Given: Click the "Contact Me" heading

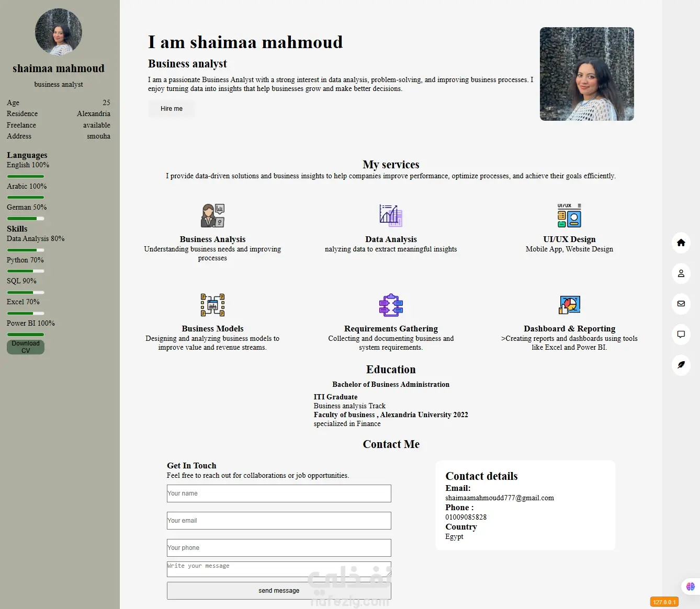Looking at the screenshot, I should click(391, 444).
